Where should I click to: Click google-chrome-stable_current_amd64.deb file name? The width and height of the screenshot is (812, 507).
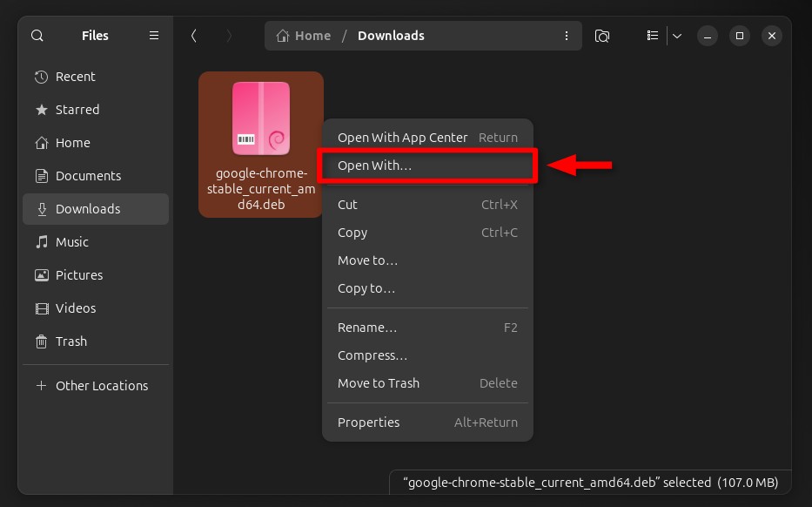[x=261, y=189]
